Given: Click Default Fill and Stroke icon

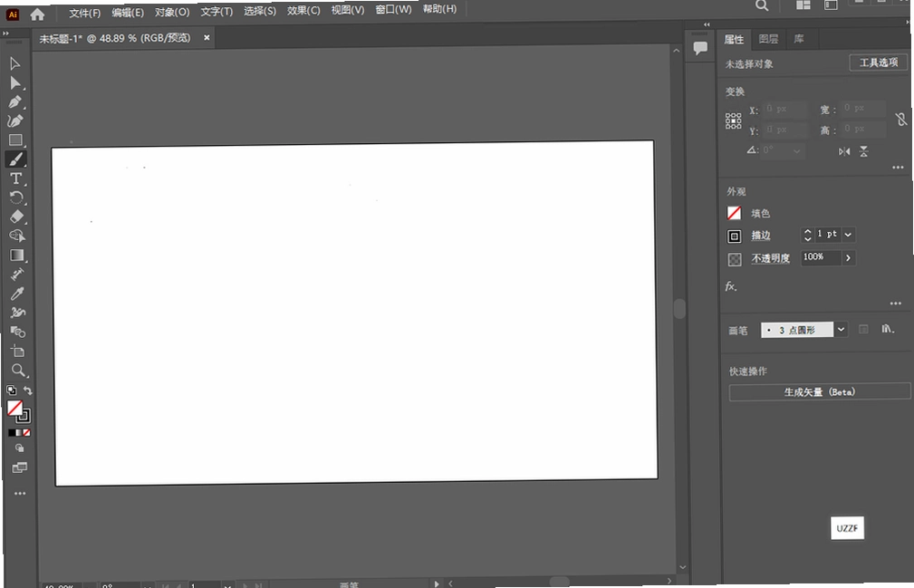Looking at the screenshot, I should (x=12, y=390).
